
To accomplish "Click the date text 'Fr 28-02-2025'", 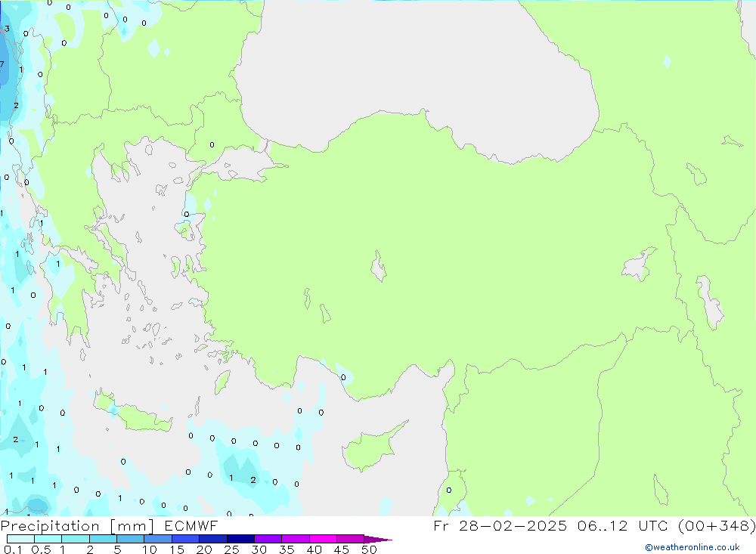I will point(500,525).
